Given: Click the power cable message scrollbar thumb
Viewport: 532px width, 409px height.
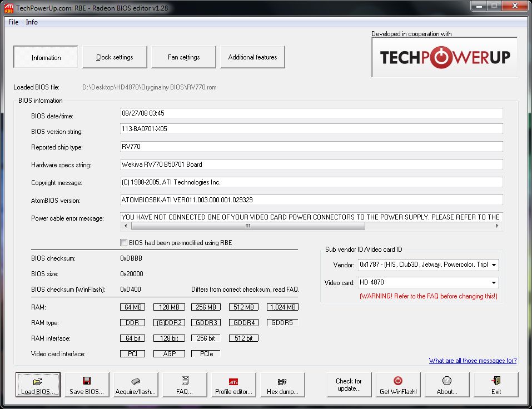Looking at the screenshot, I should (248, 226).
